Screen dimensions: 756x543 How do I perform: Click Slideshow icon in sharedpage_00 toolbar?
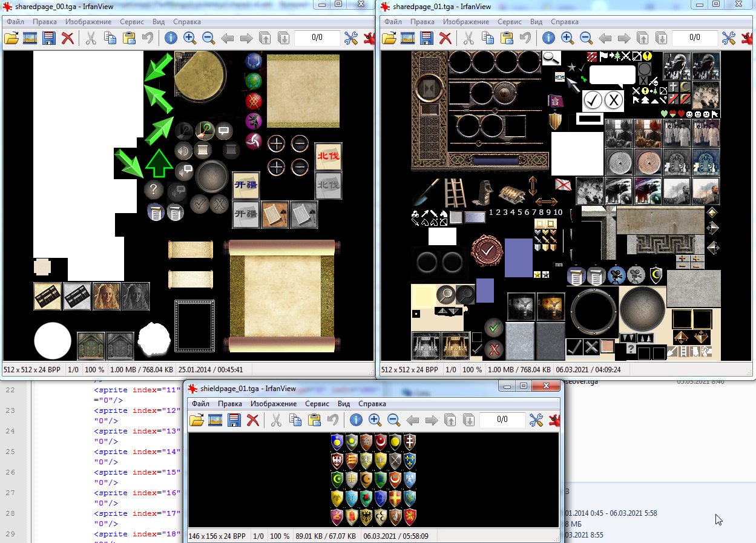tap(30, 38)
